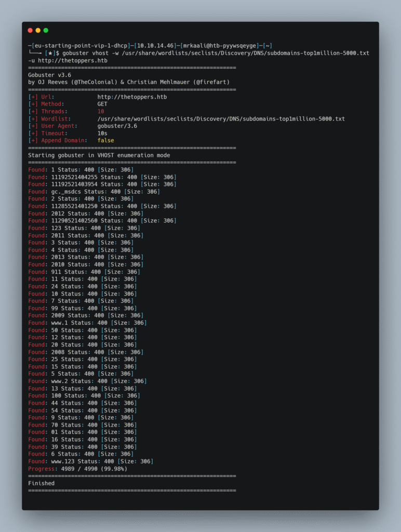Click the Timeout value 10s
The height and width of the screenshot is (532, 401).
pos(102,134)
